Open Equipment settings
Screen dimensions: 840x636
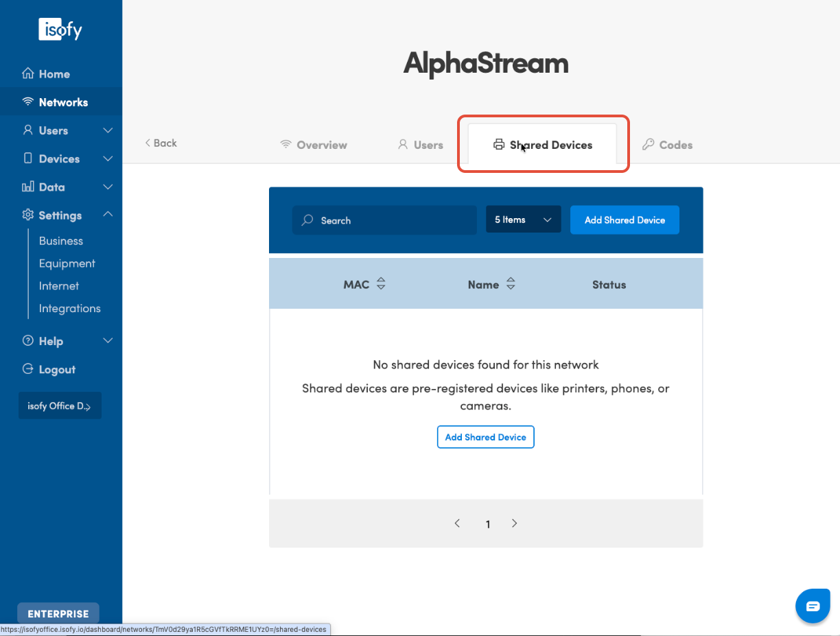67,263
